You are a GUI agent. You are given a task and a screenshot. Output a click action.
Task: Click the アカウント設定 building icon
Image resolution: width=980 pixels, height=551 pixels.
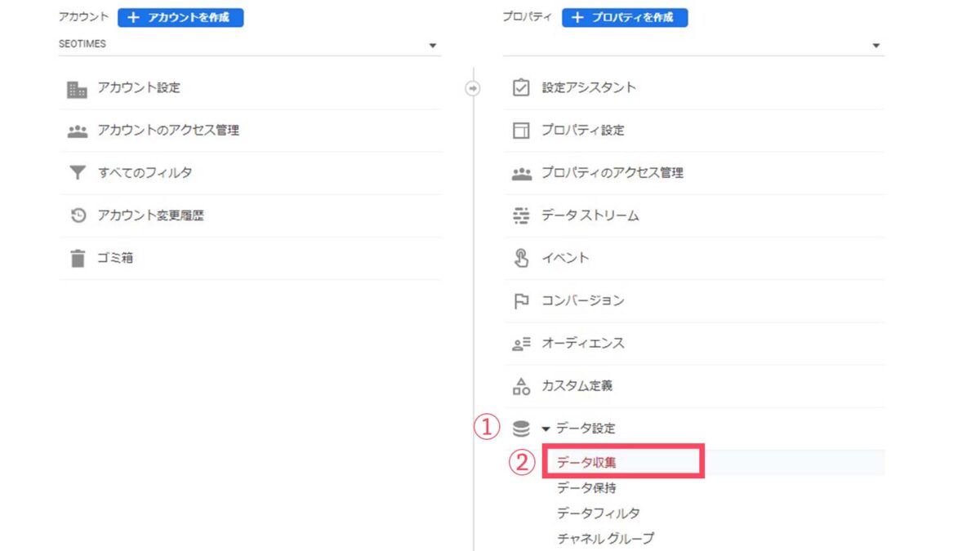[77, 89]
